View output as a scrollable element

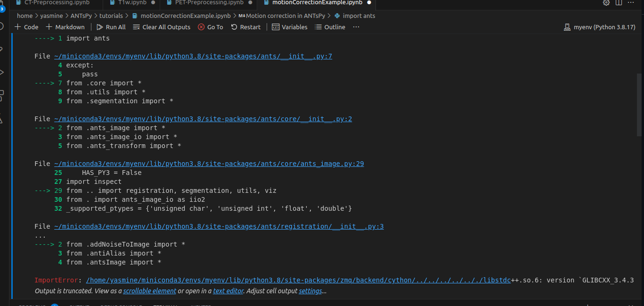[x=149, y=291]
